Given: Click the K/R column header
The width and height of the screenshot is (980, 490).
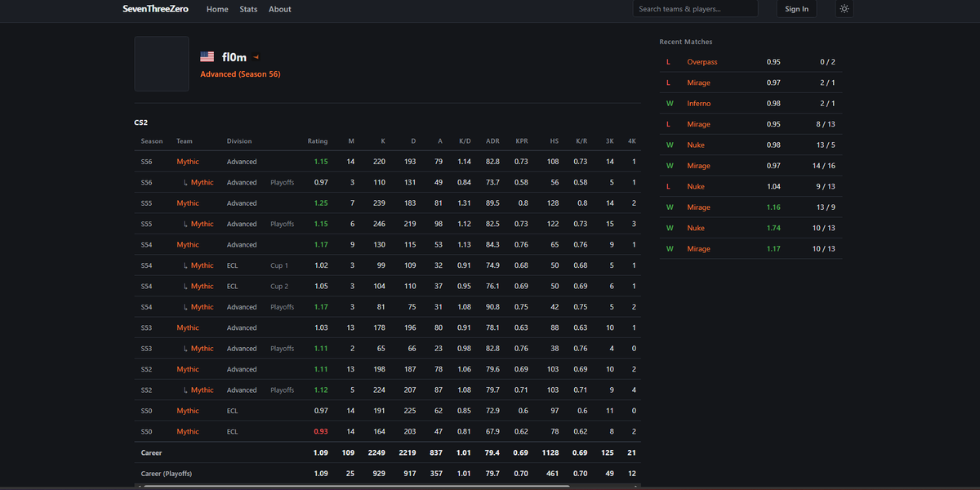Looking at the screenshot, I should point(581,141).
